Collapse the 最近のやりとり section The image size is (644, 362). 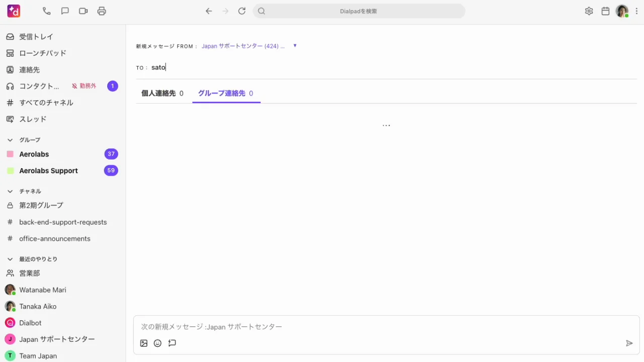[10, 259]
